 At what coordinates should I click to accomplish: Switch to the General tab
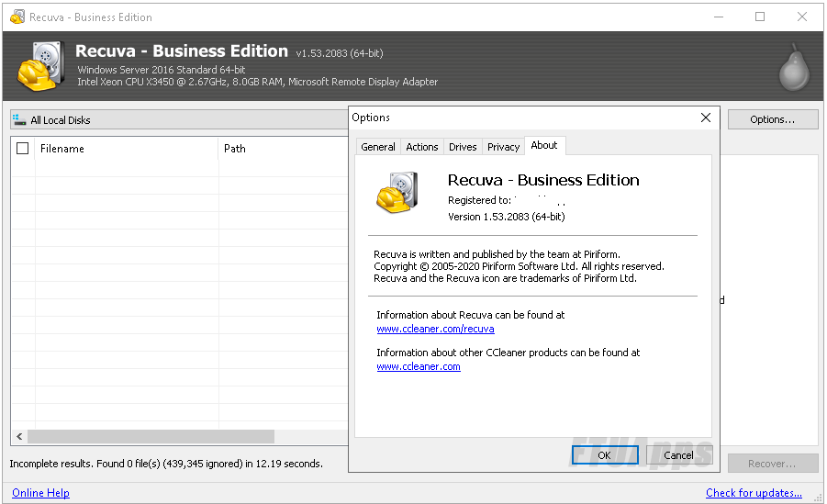tap(377, 147)
